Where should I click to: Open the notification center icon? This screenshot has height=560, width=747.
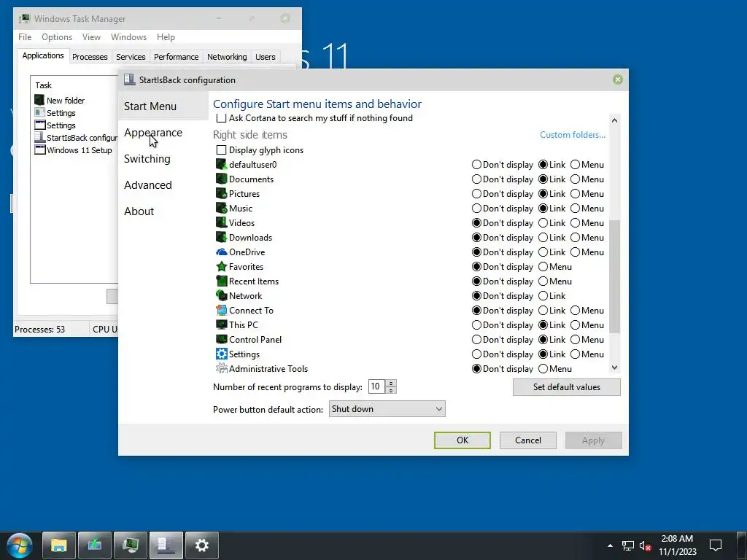pos(716,545)
